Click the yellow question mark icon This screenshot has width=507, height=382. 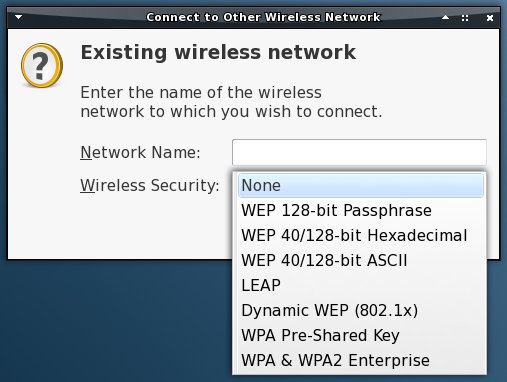[x=42, y=65]
